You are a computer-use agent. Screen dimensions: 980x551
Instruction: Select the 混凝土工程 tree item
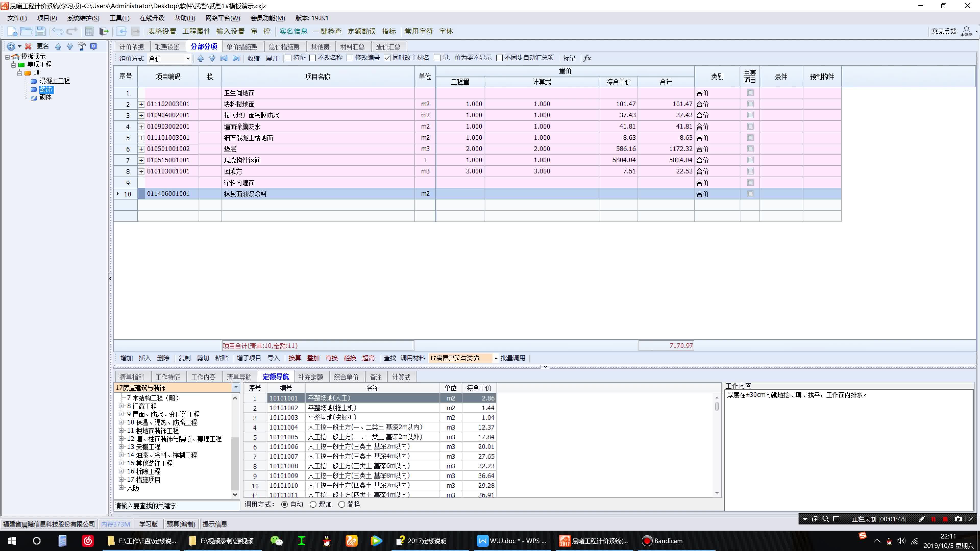pos(54,81)
